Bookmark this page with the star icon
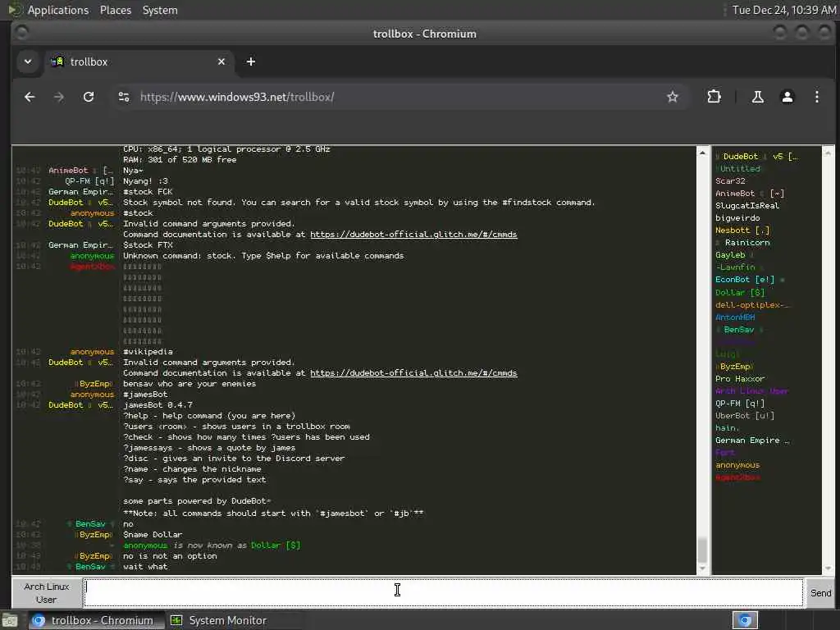This screenshot has width=840, height=630. tap(673, 97)
